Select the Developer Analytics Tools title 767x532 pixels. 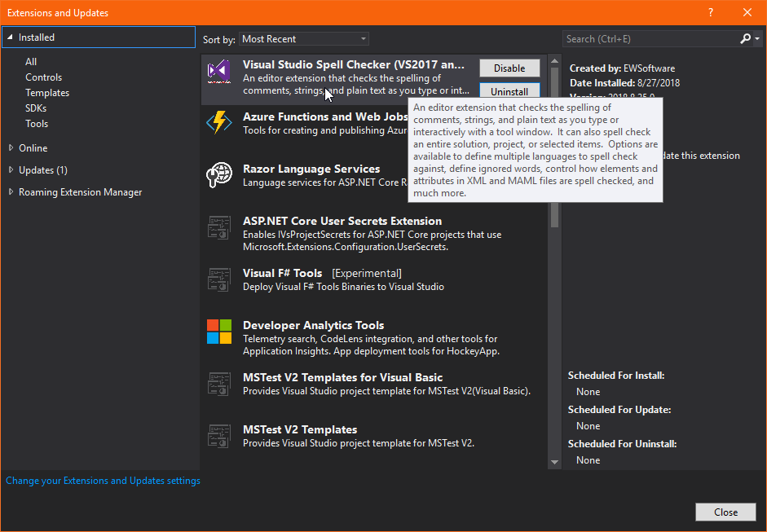(314, 326)
